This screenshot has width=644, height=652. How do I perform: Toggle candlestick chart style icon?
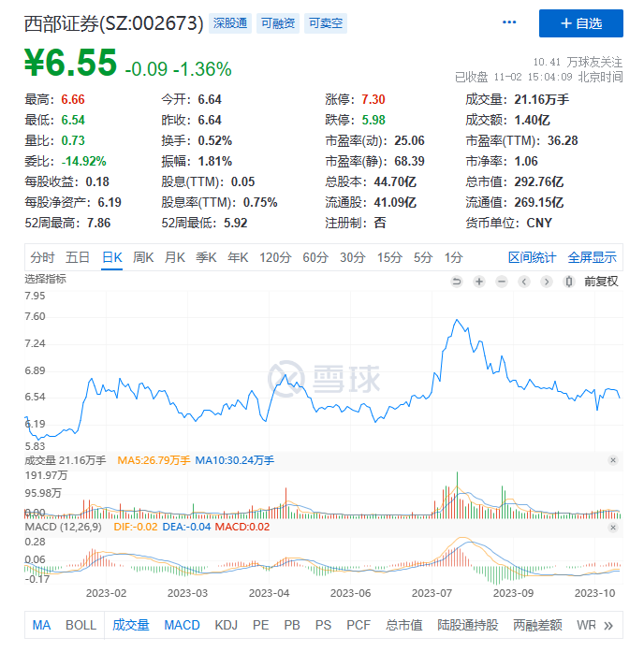point(569,282)
